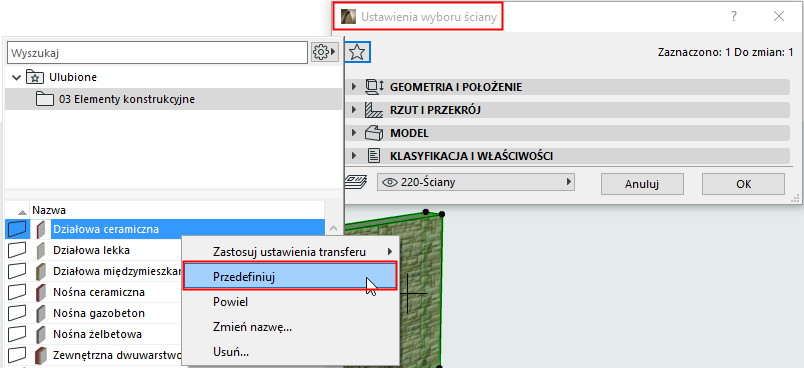The image size is (804, 368).
Task: Collapse the Ulubione tree node
Action: (x=16, y=77)
